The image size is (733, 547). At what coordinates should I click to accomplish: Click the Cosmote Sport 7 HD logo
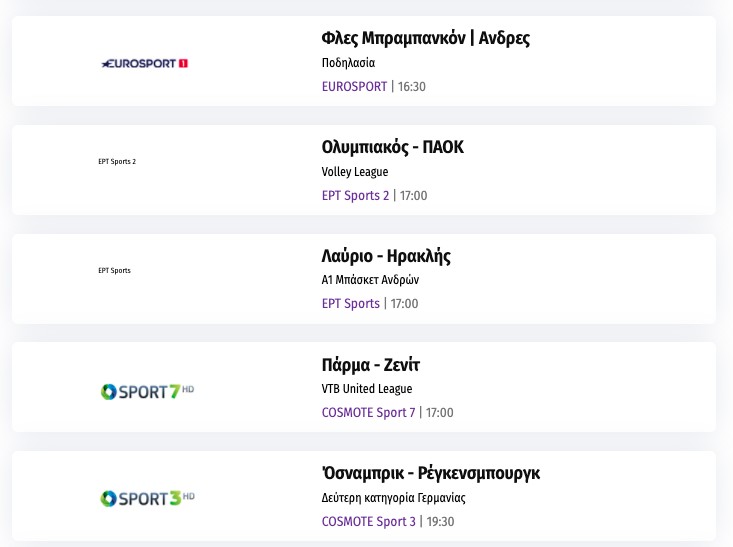click(147, 391)
